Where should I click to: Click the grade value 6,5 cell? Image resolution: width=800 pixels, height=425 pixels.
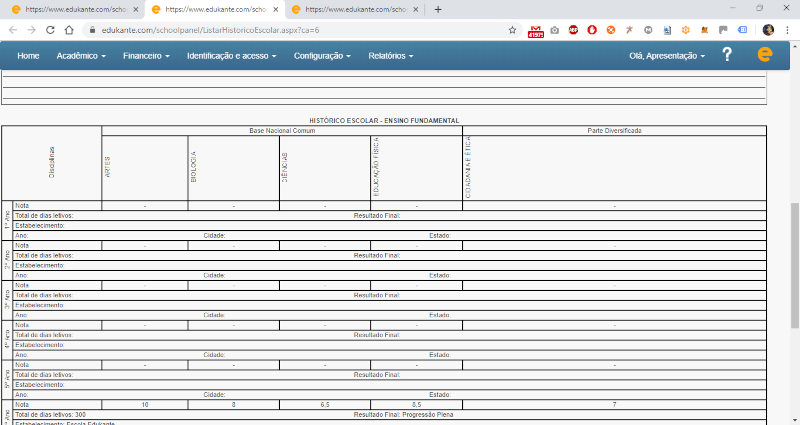click(325, 405)
